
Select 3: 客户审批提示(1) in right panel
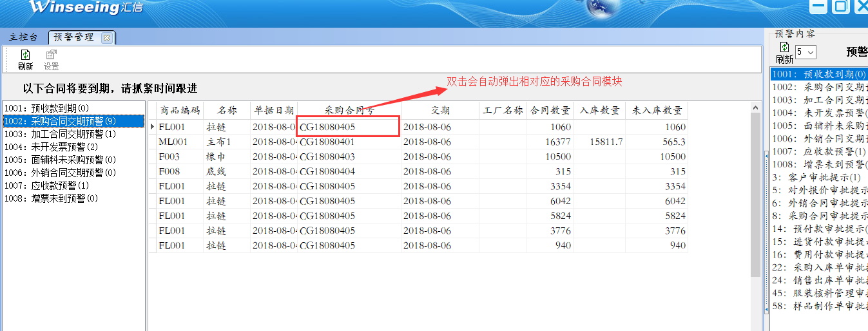point(819,177)
